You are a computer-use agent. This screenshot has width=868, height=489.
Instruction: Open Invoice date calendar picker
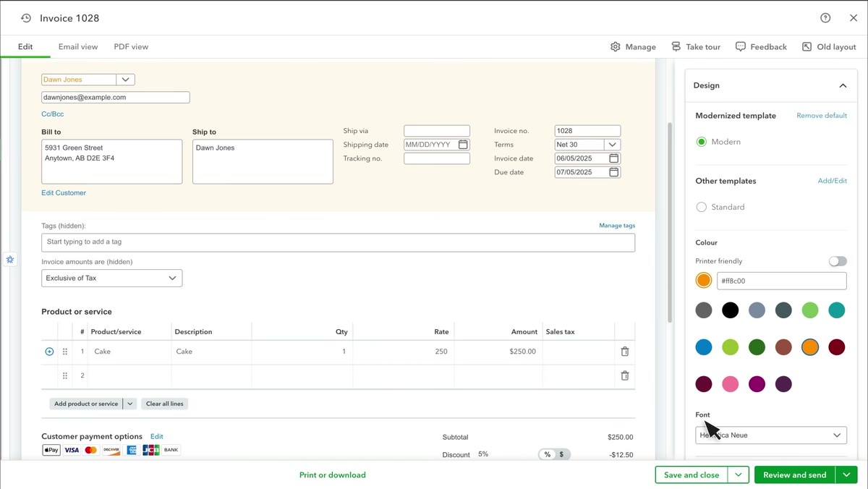click(x=613, y=158)
